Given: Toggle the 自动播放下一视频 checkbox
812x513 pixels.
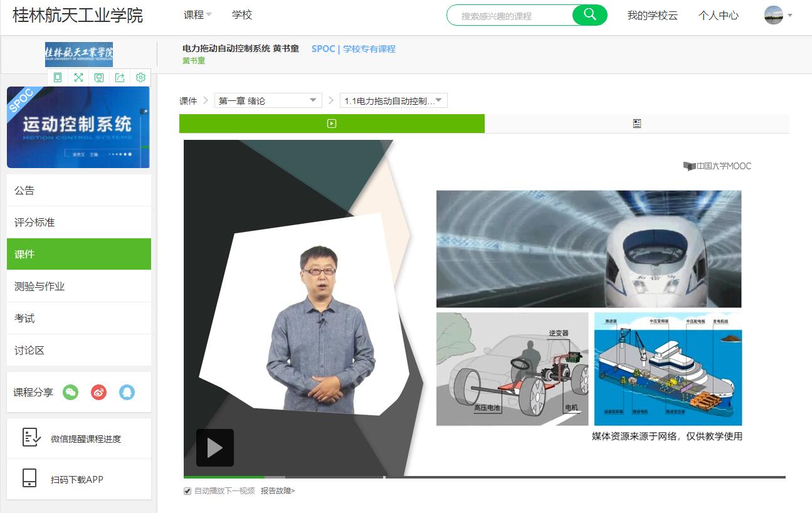Looking at the screenshot, I should pyautogui.click(x=187, y=491).
